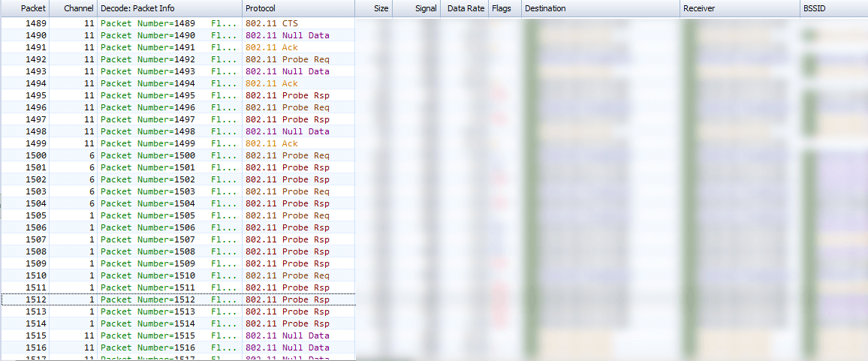Select packet 1500 row number
868x361 pixels.
point(36,155)
